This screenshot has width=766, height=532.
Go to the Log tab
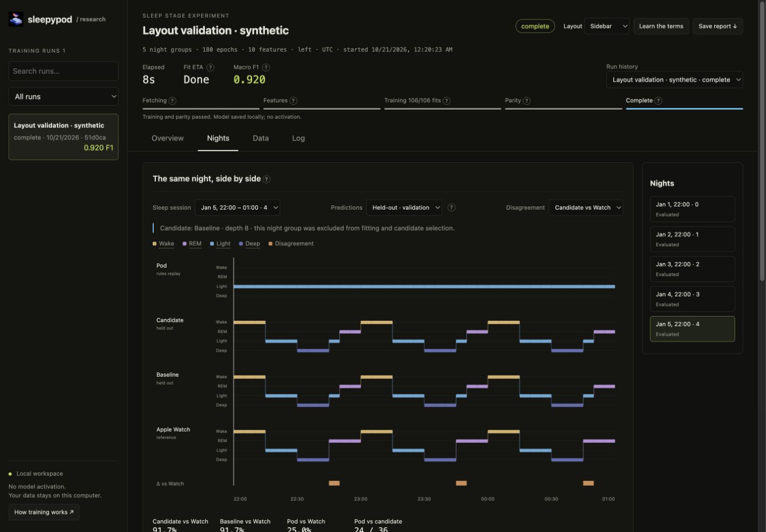(x=298, y=138)
